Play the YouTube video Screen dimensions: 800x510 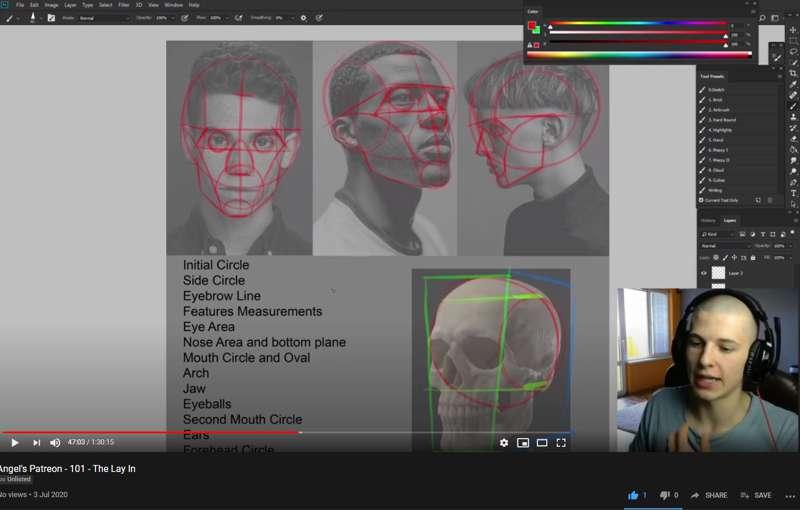pyautogui.click(x=14, y=443)
